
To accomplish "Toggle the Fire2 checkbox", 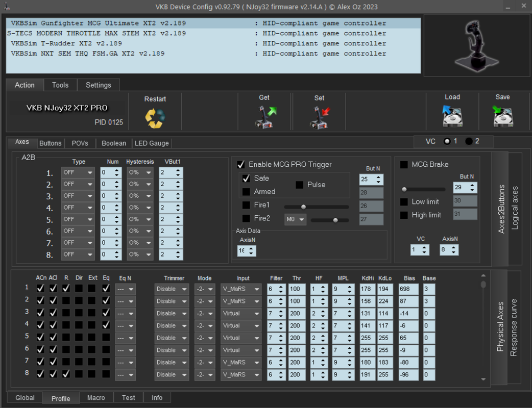I will (246, 218).
